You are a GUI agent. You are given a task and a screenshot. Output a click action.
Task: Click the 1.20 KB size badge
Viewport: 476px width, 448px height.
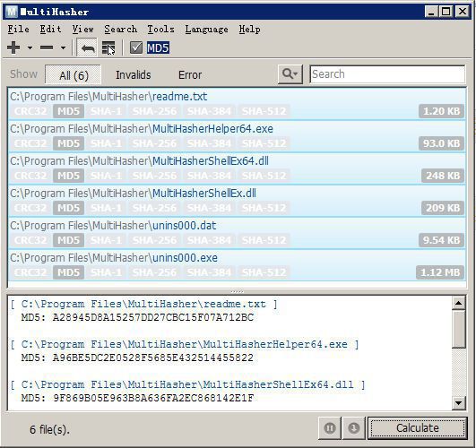(x=441, y=111)
